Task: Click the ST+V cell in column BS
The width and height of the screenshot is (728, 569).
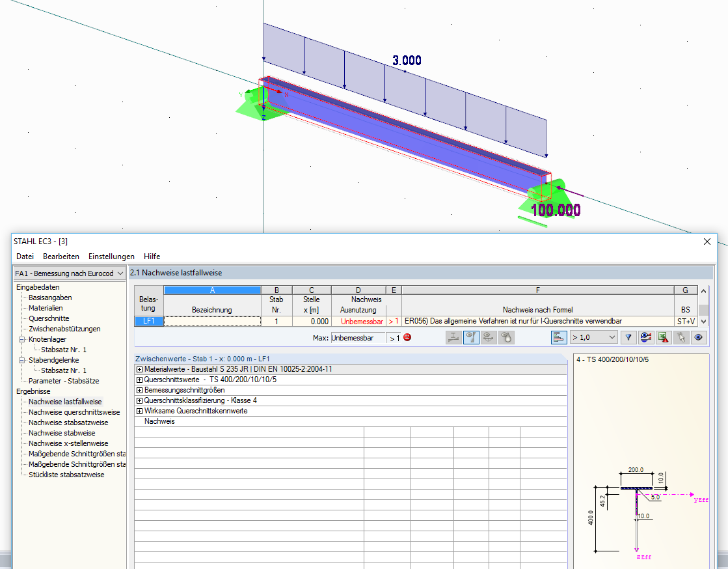Action: click(x=685, y=322)
